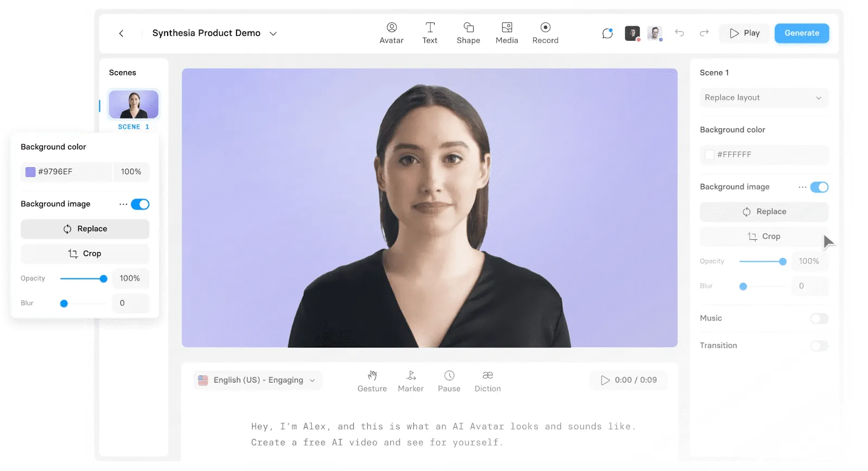Insert a Pause into the script
868x471 pixels.
click(449, 381)
